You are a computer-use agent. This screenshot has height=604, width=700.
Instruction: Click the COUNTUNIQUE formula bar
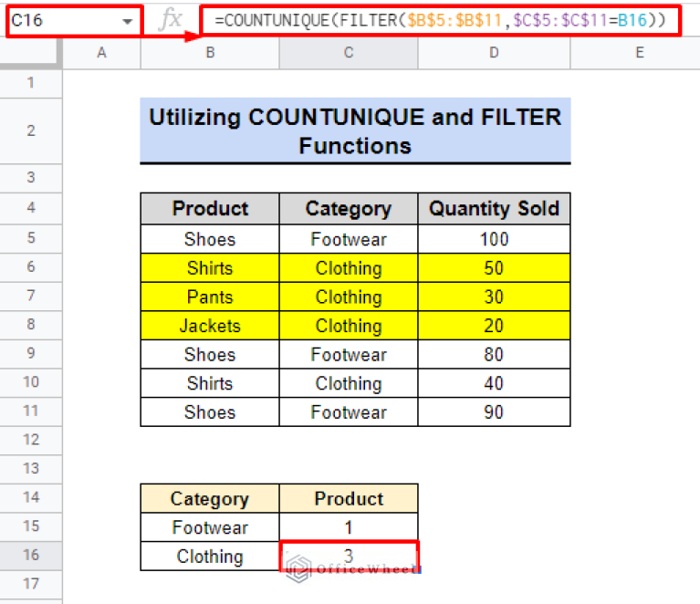point(438,20)
